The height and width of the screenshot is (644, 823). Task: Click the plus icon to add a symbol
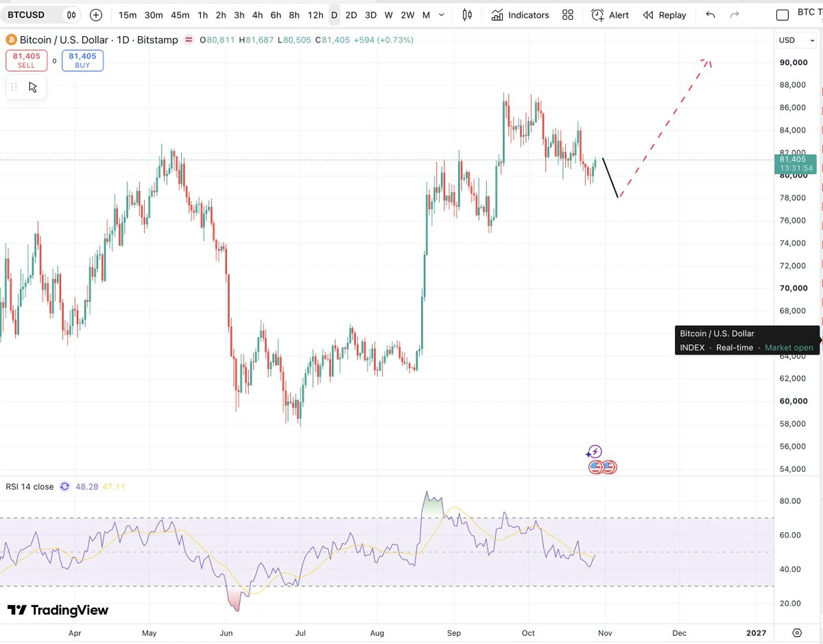96,15
